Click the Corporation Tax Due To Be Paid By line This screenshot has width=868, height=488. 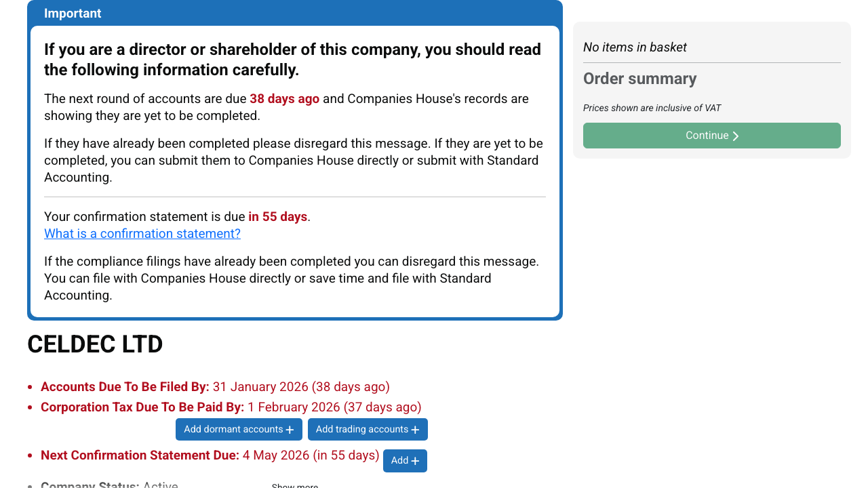[231, 407]
